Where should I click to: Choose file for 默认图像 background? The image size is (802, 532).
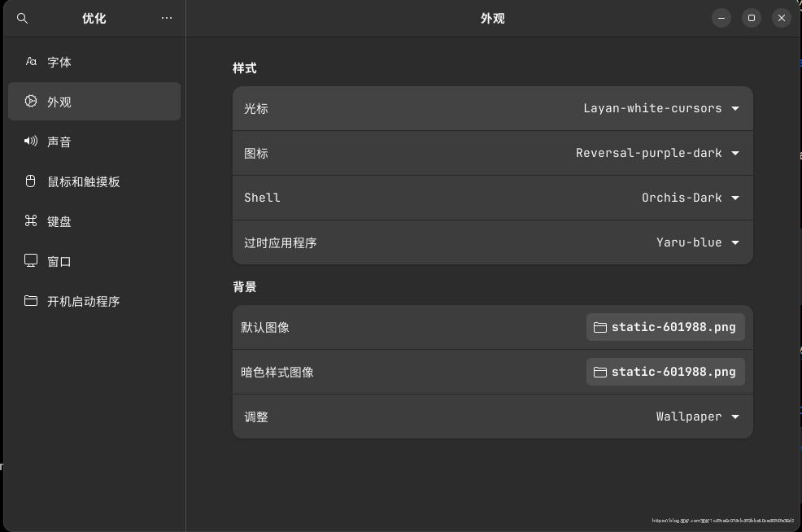click(x=665, y=327)
